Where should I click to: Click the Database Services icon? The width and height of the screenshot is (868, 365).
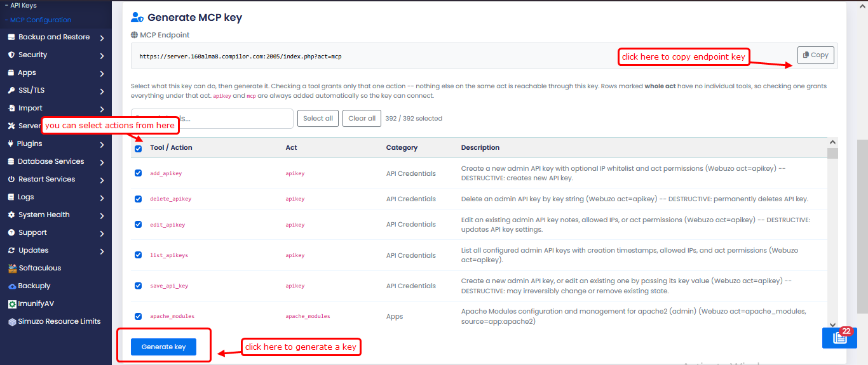(11, 162)
